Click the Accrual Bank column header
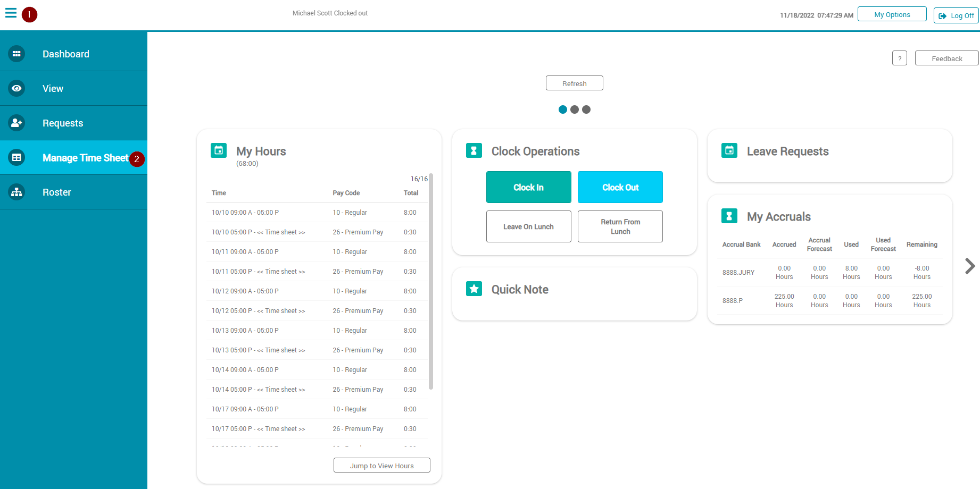This screenshot has height=489, width=980. point(741,244)
